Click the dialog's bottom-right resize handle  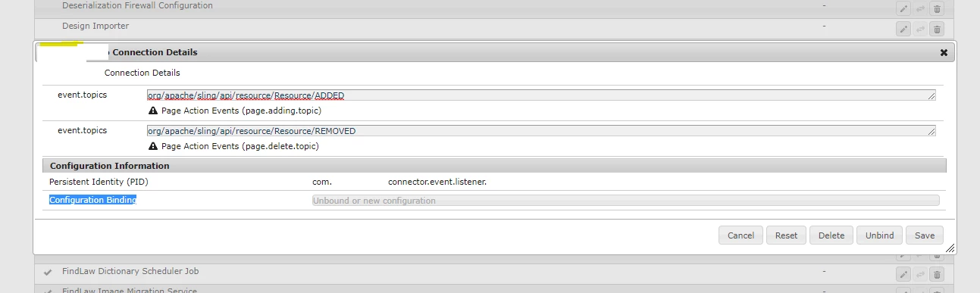pos(950,248)
